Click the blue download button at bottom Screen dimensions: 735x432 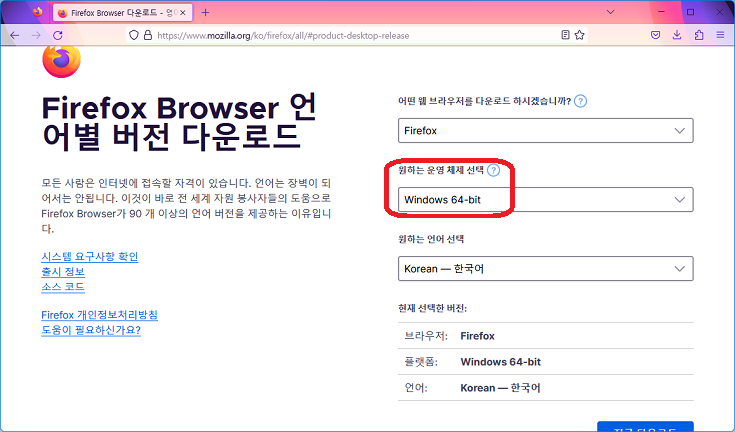[645, 427]
